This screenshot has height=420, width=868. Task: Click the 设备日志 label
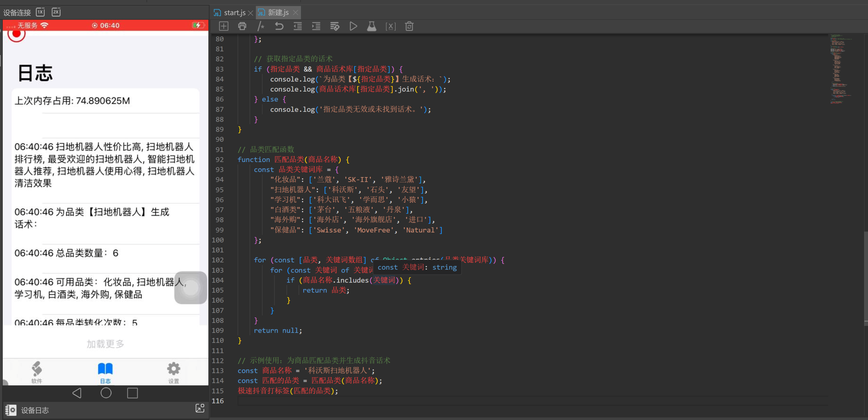(35, 410)
